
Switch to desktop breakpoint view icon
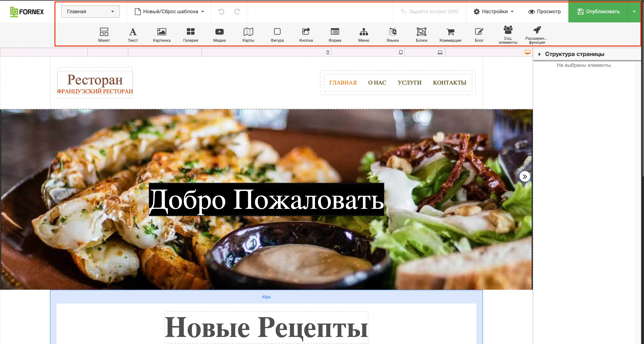pyautogui.click(x=527, y=52)
